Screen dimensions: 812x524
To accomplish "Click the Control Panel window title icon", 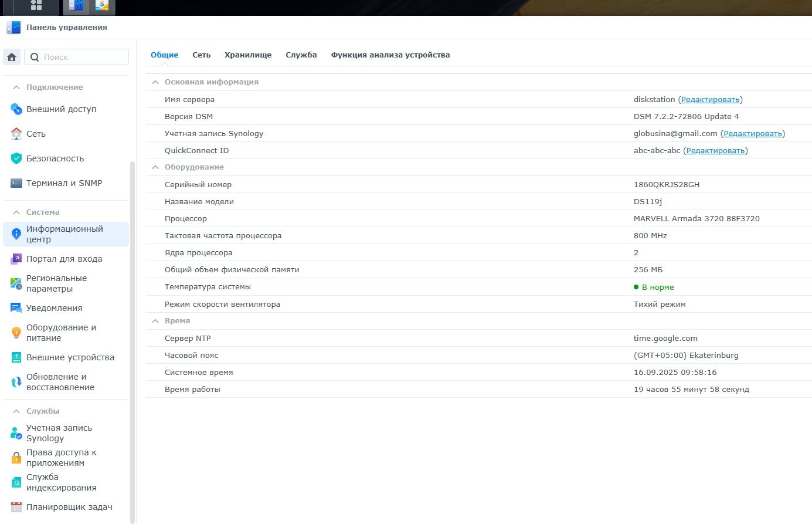I will [13, 27].
